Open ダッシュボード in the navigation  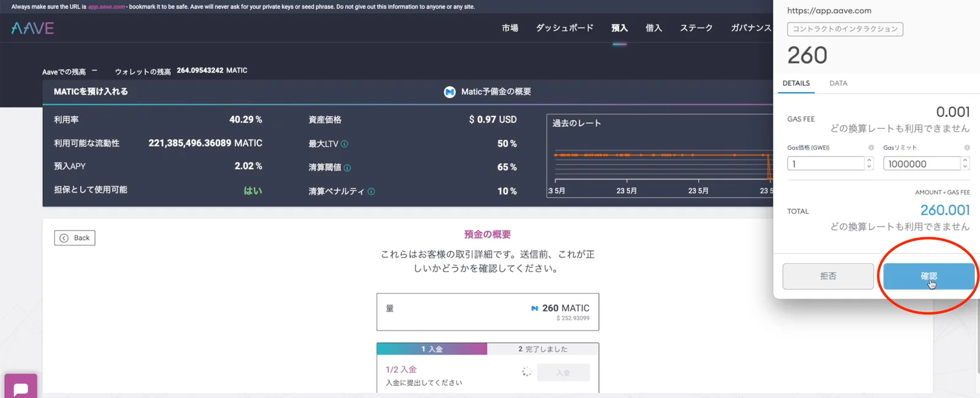[565, 28]
